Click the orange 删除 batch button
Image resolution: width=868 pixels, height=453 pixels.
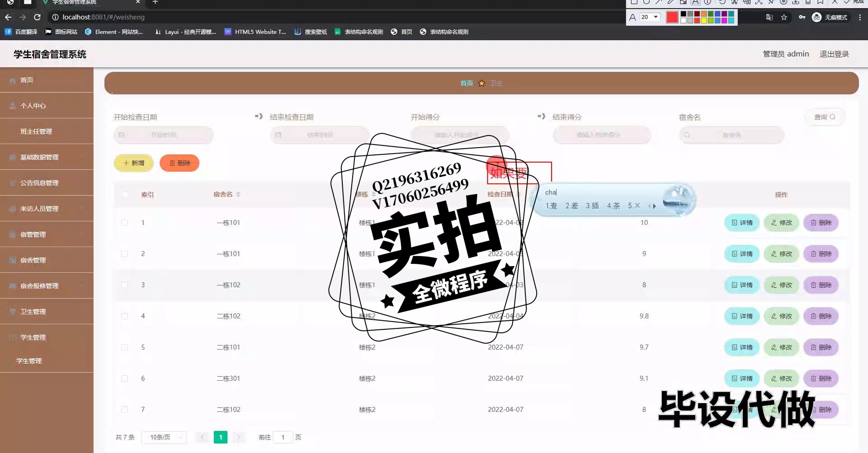coord(179,163)
